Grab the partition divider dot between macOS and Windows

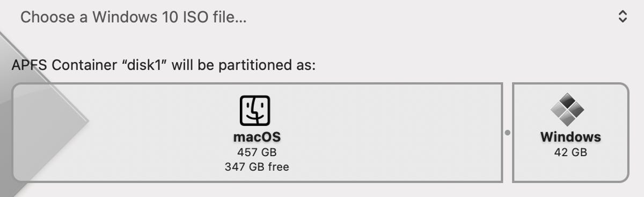tap(508, 132)
